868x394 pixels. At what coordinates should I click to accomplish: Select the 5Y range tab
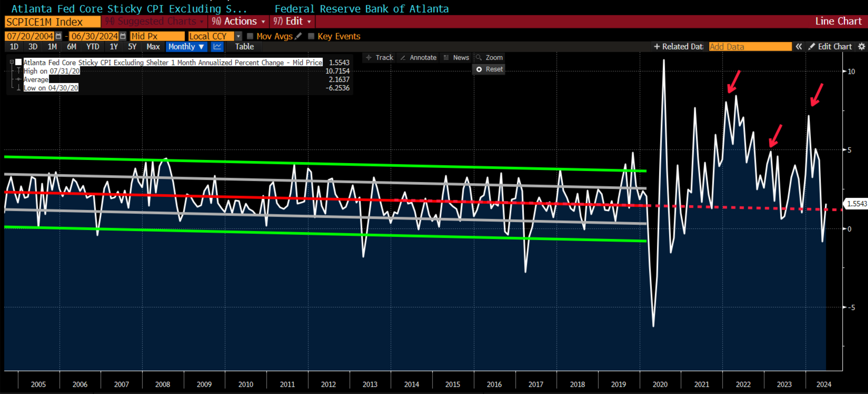132,47
